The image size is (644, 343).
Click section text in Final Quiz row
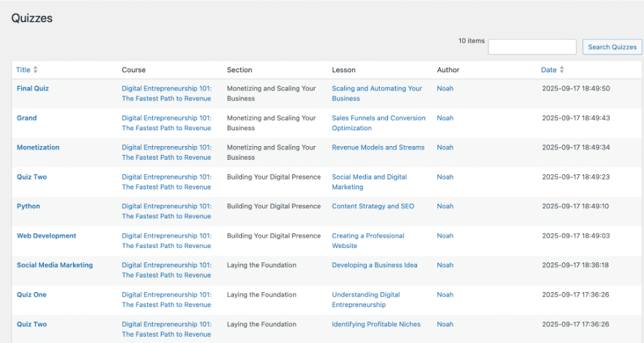click(x=272, y=94)
